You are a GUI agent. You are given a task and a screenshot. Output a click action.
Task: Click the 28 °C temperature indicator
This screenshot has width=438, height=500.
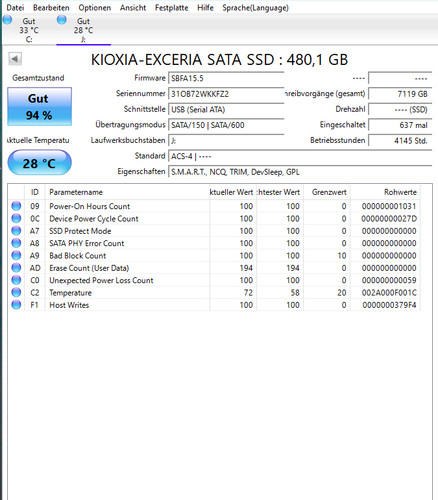tap(39, 163)
